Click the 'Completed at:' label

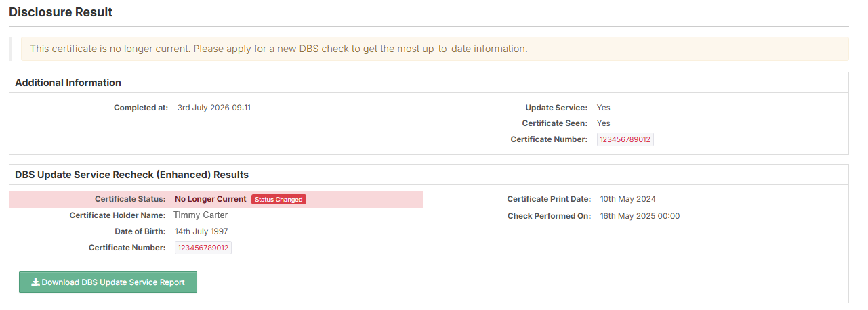coord(141,108)
